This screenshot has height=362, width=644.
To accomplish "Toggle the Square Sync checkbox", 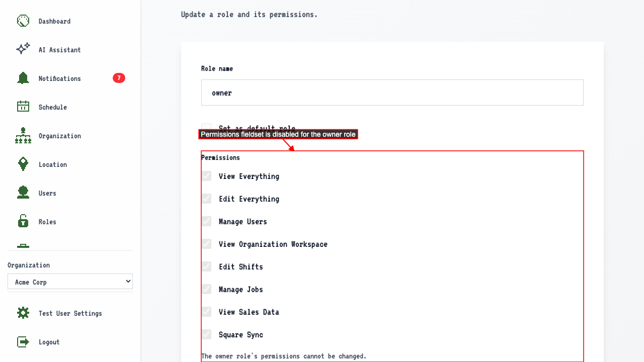I will click(206, 334).
